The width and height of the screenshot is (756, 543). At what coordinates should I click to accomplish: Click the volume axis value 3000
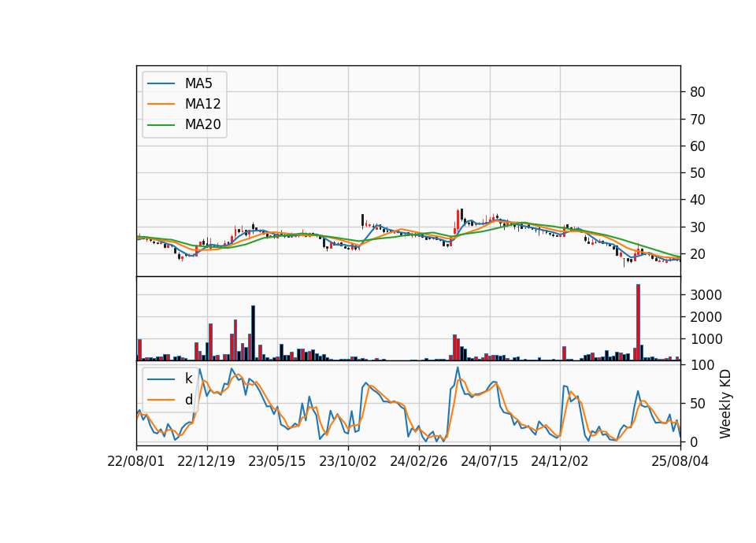click(x=706, y=295)
